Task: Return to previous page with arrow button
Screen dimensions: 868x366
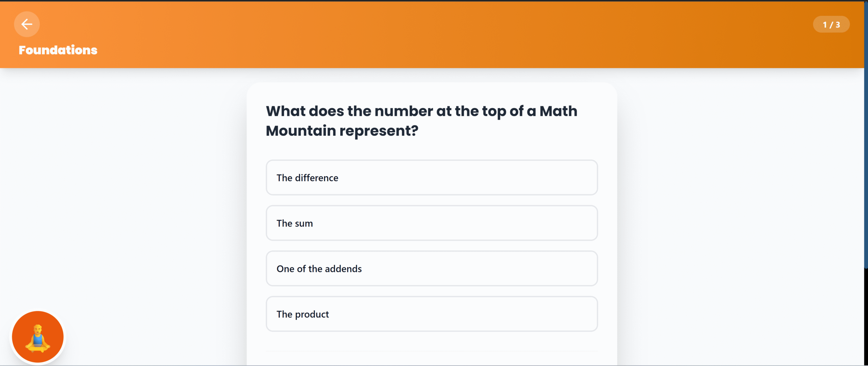Action: click(x=27, y=24)
